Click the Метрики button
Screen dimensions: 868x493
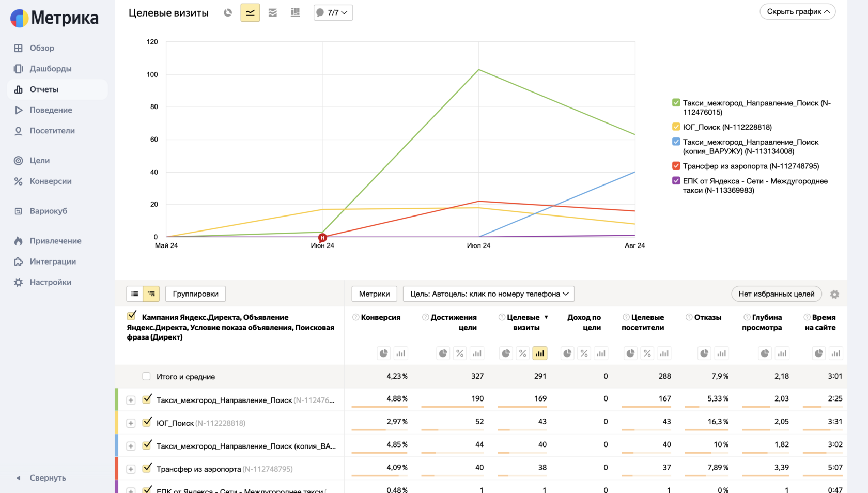[374, 294]
